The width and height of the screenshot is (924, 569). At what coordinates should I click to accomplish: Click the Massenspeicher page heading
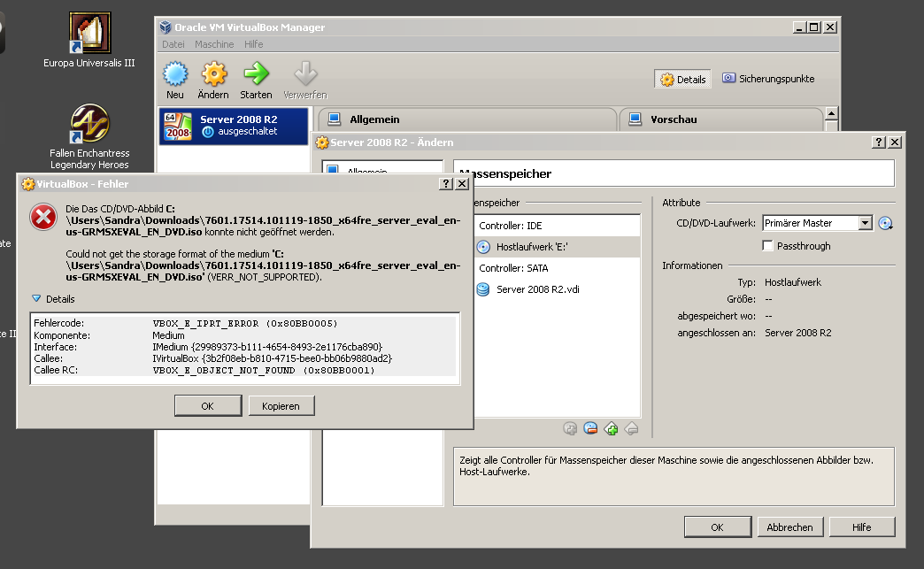pyautogui.click(x=505, y=173)
